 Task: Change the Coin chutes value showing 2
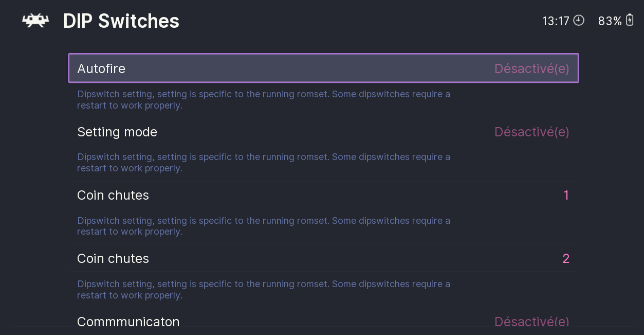click(565, 259)
